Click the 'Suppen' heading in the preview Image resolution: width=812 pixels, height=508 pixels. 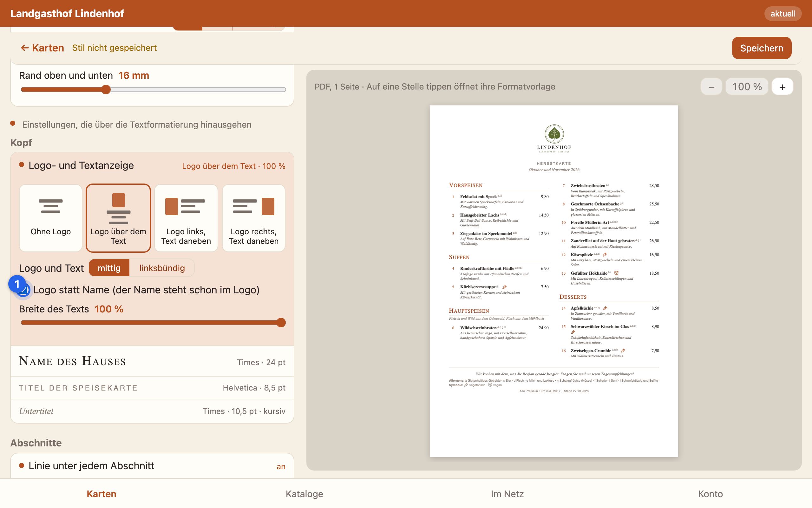click(459, 257)
